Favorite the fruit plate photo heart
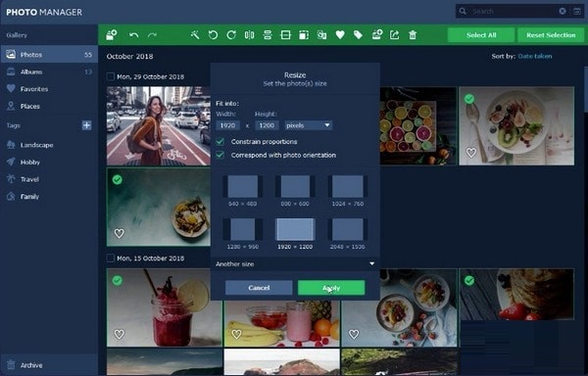The height and width of the screenshot is (376, 588). click(471, 153)
